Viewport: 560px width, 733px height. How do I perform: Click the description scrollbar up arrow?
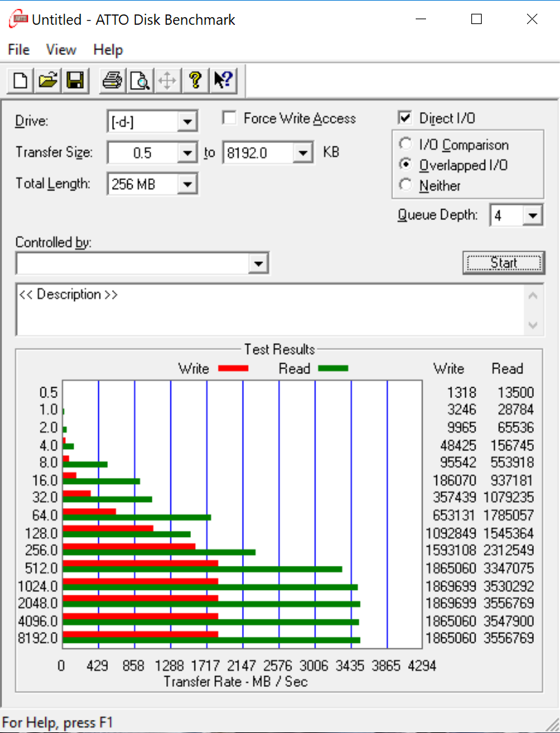coord(533,296)
